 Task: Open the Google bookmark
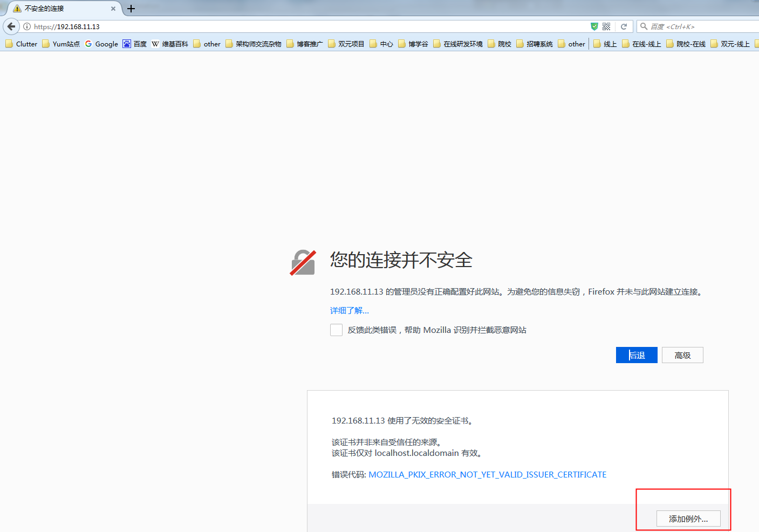pyautogui.click(x=101, y=44)
